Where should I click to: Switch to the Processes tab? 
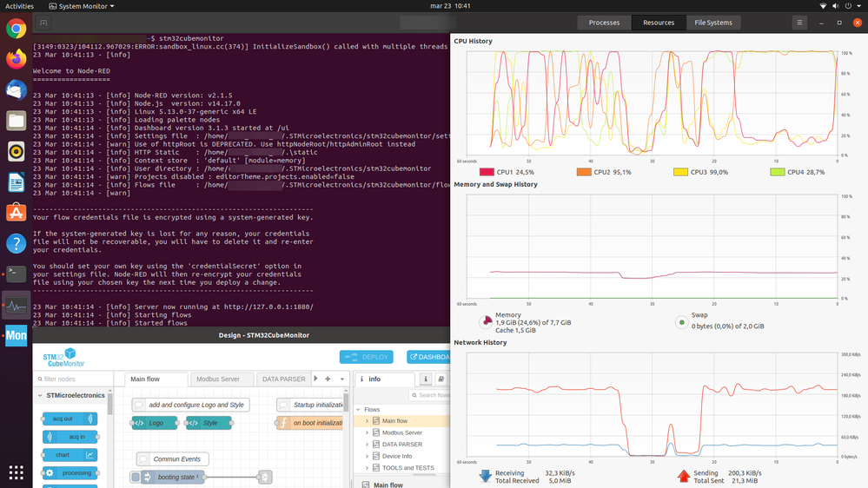click(604, 23)
